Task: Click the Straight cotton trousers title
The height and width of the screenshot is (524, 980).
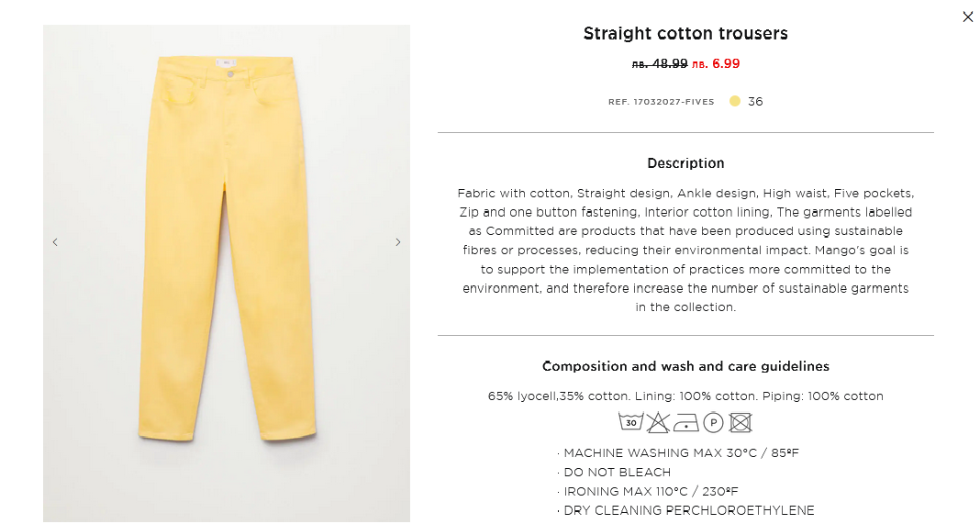Action: click(685, 34)
